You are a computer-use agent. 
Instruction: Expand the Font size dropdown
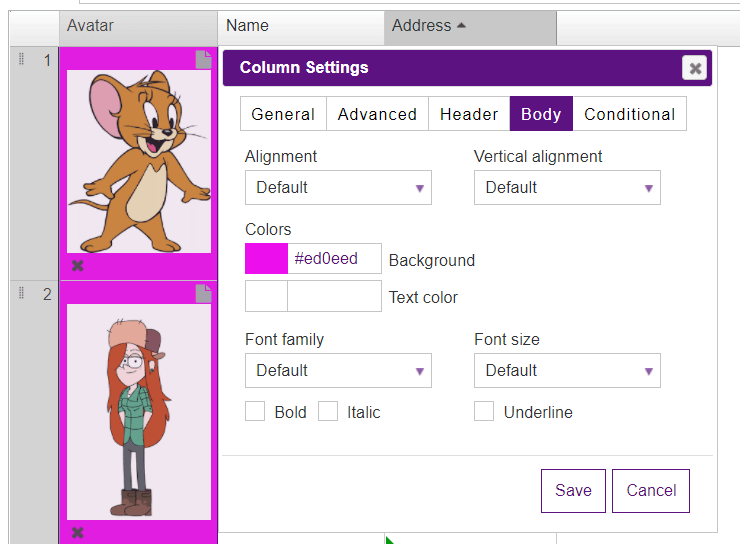click(x=567, y=371)
